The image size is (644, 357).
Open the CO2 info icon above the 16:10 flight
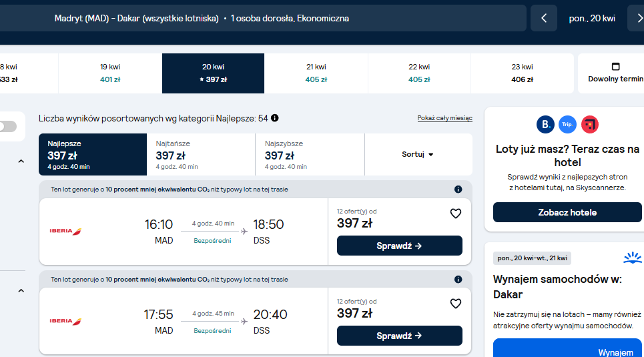458,190
